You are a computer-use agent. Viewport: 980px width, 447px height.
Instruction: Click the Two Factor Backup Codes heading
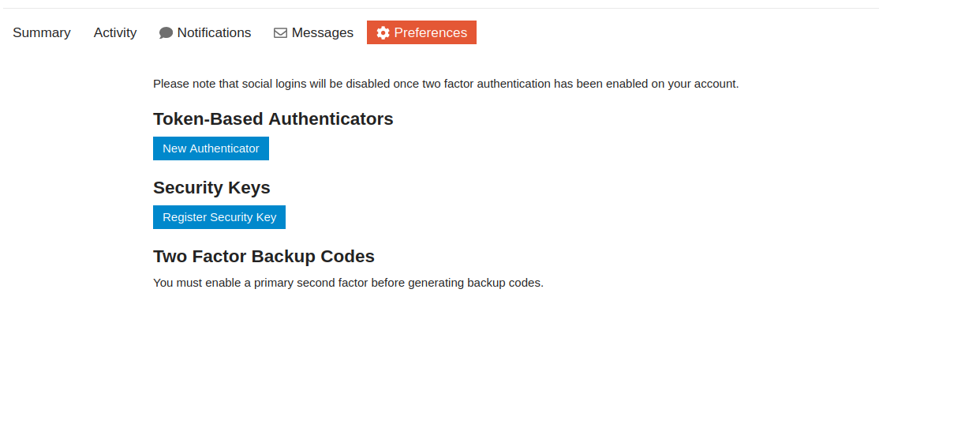point(264,257)
